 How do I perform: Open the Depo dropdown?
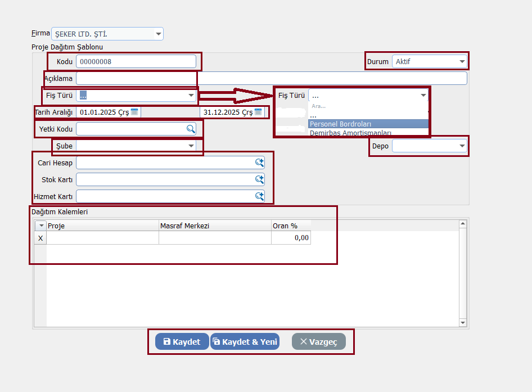[462, 146]
